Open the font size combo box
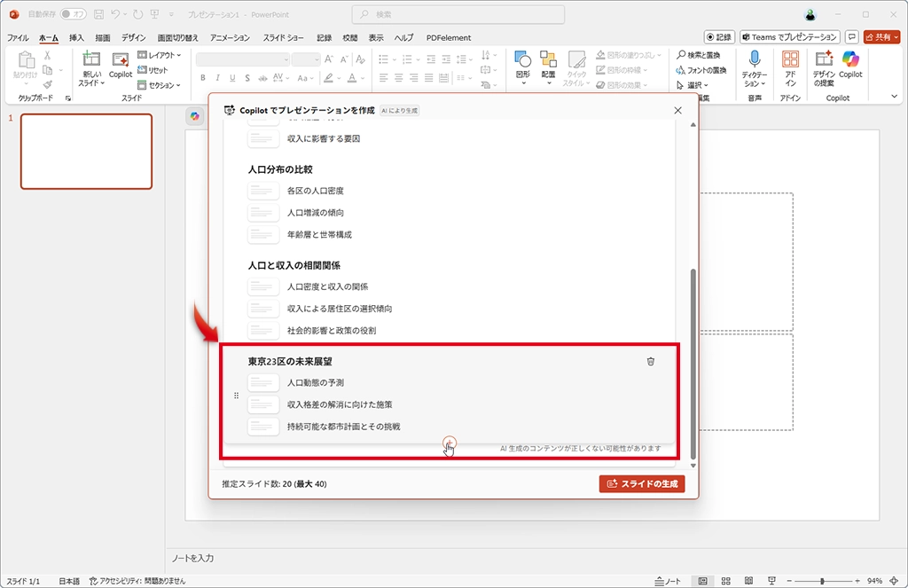The height and width of the screenshot is (588, 908). coord(306,59)
